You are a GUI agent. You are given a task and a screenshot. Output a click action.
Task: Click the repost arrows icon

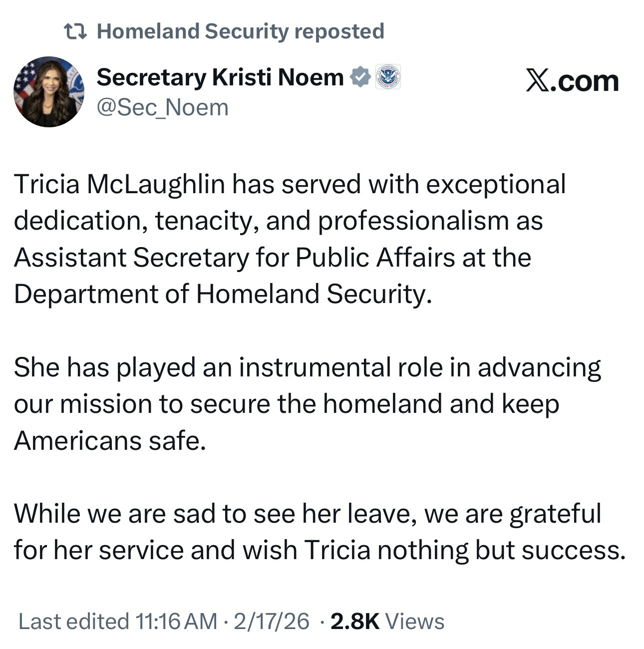(x=76, y=31)
